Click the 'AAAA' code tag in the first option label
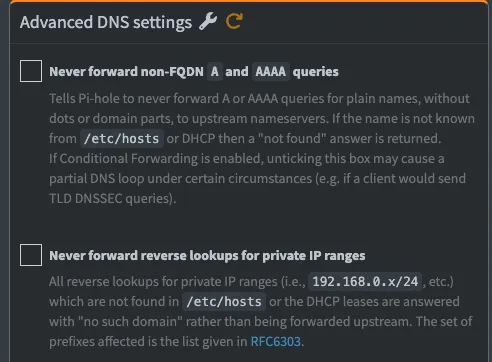The width and height of the screenshot is (492, 362). pos(271,71)
